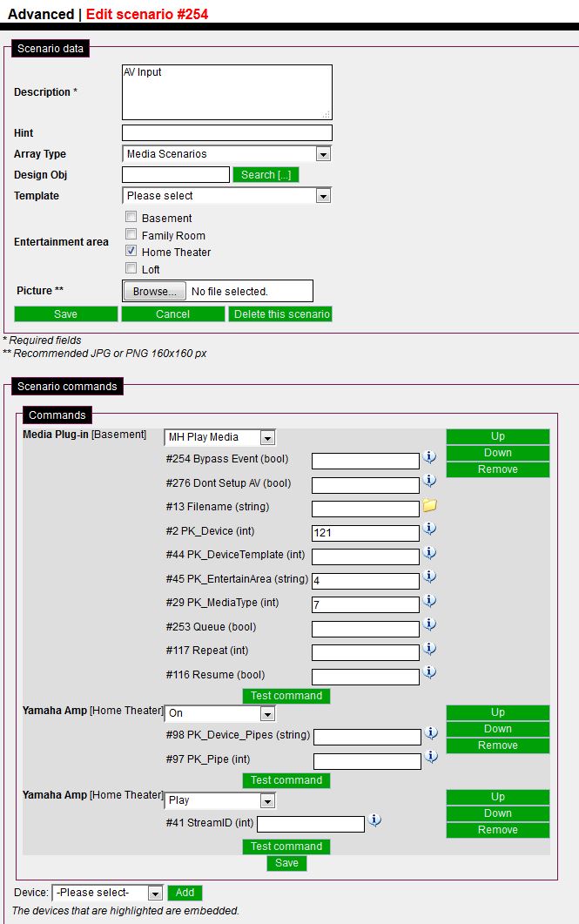Move Yamaha Amp Play command Down

pos(498,813)
